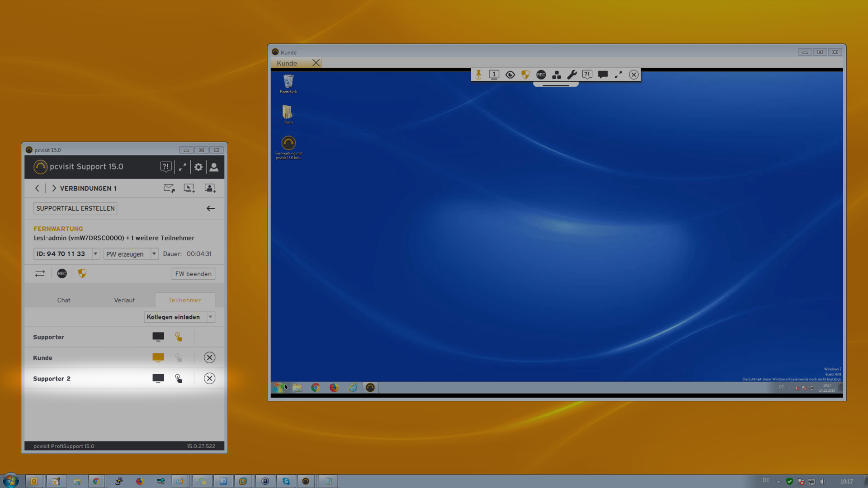The height and width of the screenshot is (488, 868).
Task: Click Skype icon in local taskbar
Action: (286, 481)
